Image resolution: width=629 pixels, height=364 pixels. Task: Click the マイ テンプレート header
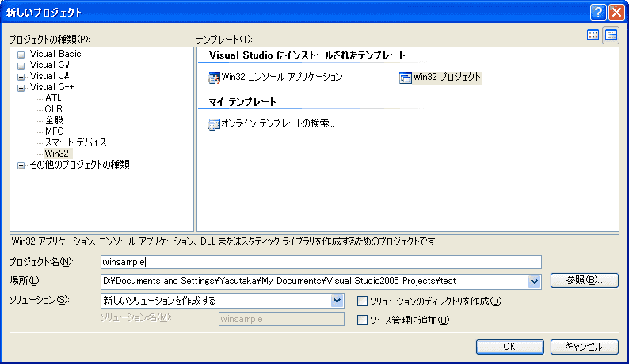[x=242, y=102]
